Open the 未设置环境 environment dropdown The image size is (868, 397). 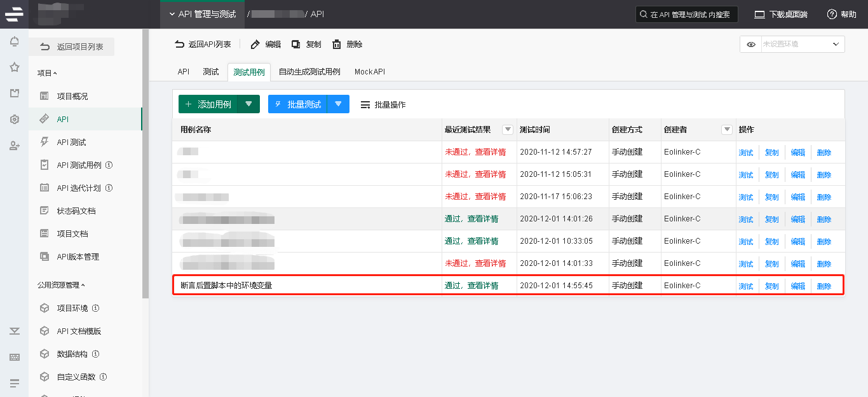[x=803, y=45]
